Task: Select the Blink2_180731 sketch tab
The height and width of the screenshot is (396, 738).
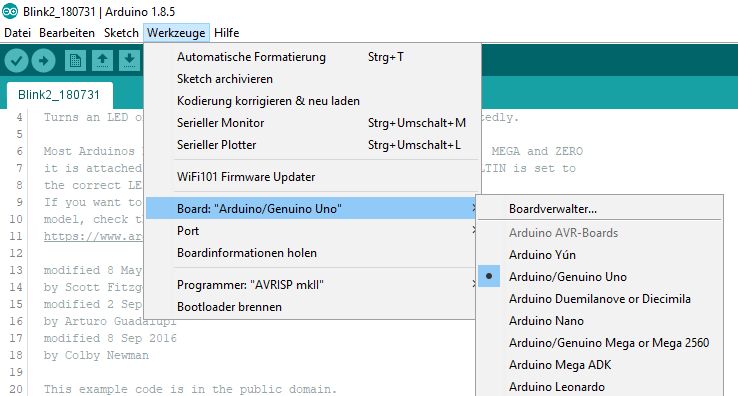Action: pyautogui.click(x=59, y=95)
